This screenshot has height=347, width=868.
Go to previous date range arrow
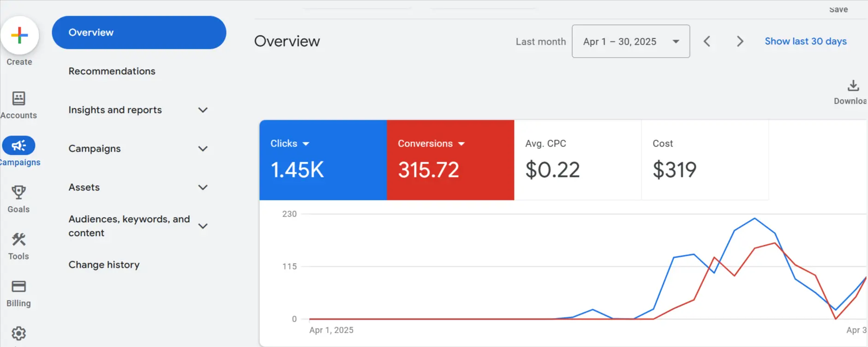coord(707,41)
